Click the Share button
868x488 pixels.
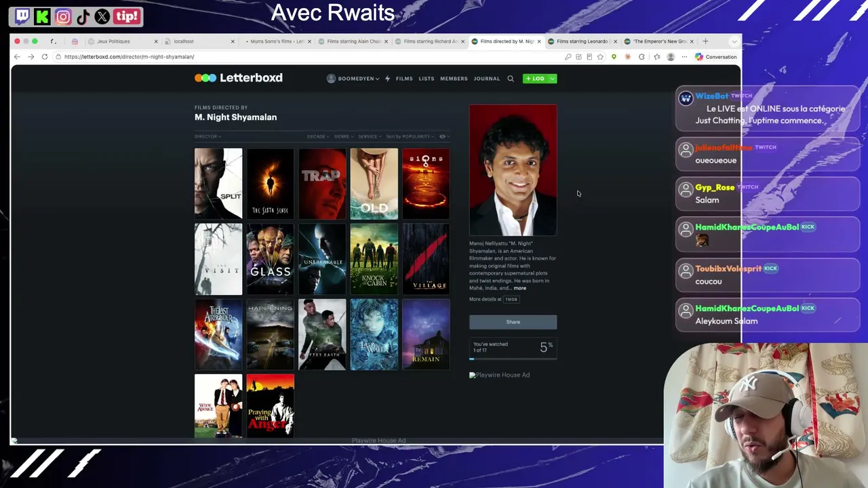click(x=513, y=322)
